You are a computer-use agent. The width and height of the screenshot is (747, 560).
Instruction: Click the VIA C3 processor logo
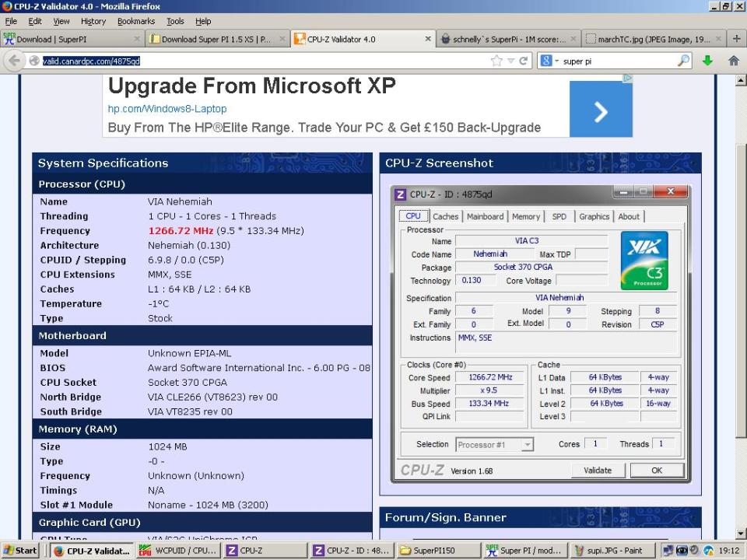pos(644,261)
